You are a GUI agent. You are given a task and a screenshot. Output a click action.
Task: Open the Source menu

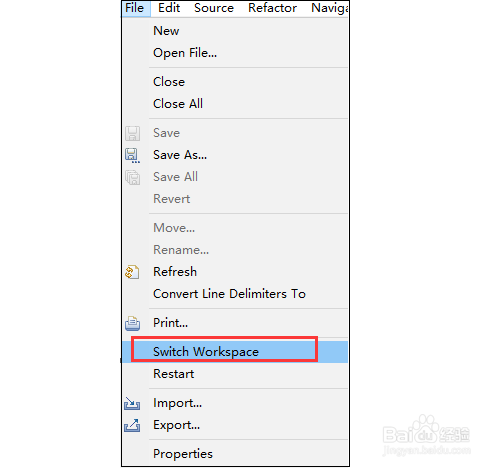click(x=214, y=8)
